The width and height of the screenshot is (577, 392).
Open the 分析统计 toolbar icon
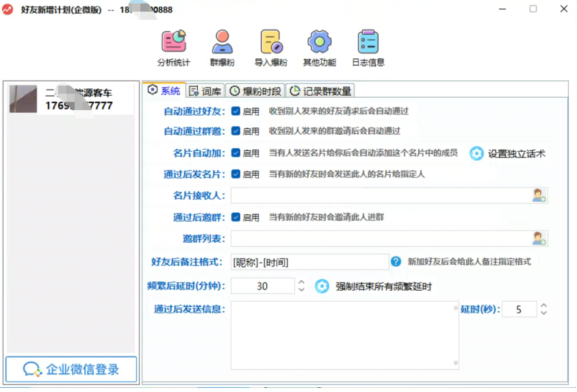(174, 41)
